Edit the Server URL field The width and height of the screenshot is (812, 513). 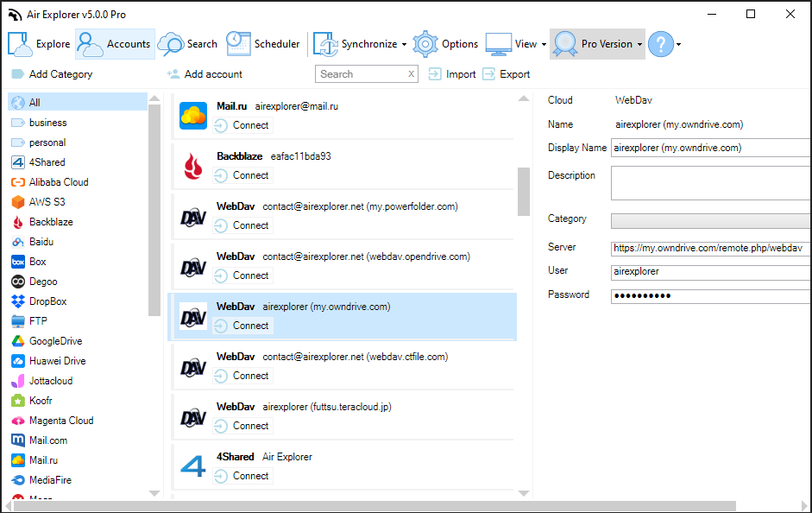click(711, 249)
